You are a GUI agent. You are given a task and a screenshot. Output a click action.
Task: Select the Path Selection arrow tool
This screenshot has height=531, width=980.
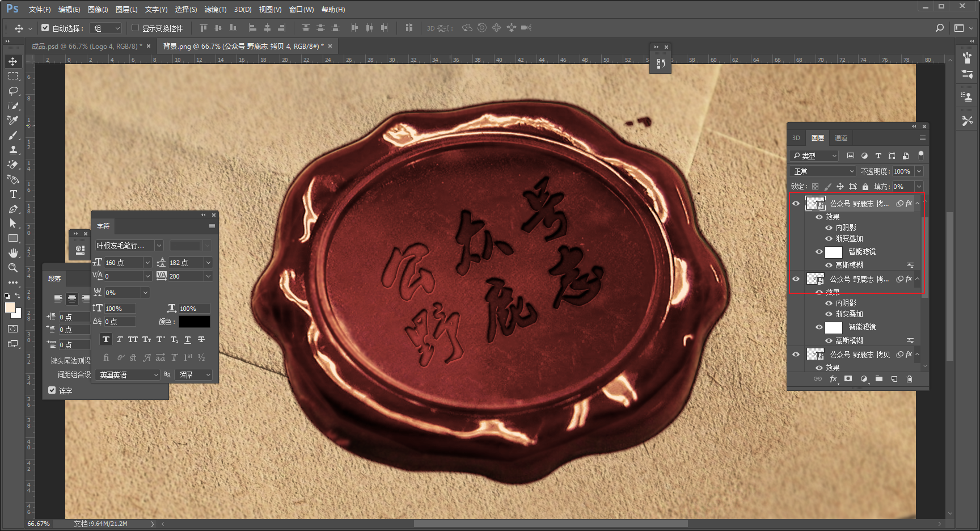13,224
